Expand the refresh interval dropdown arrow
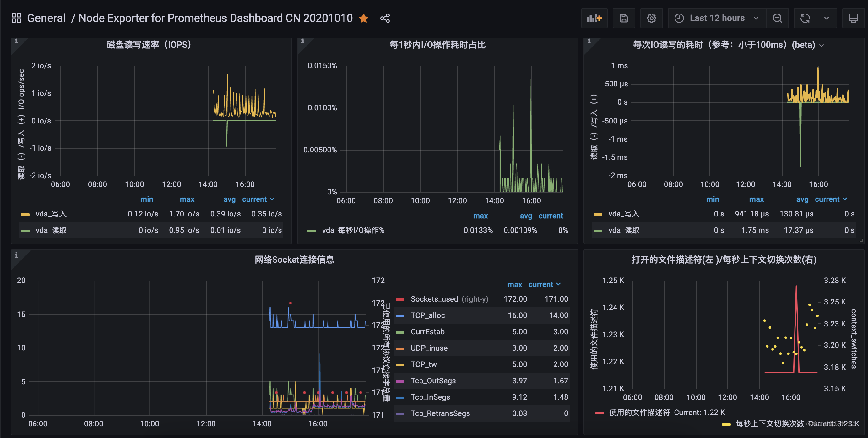 (x=827, y=18)
